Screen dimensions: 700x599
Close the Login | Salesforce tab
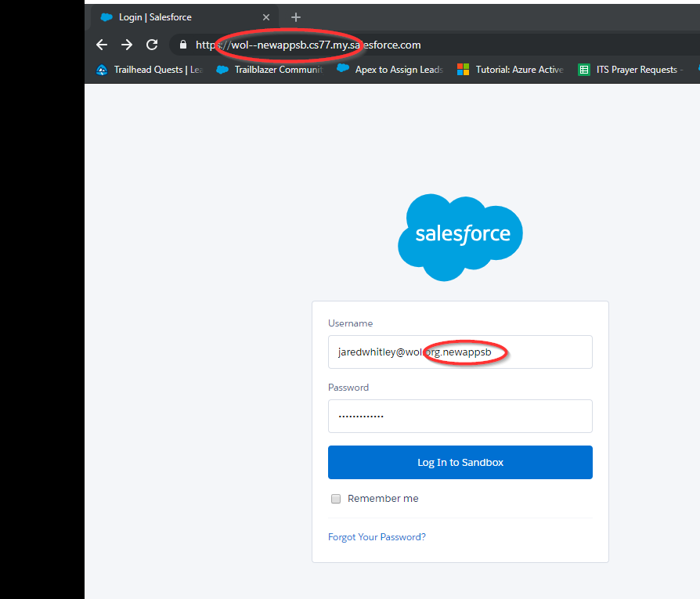(266, 17)
